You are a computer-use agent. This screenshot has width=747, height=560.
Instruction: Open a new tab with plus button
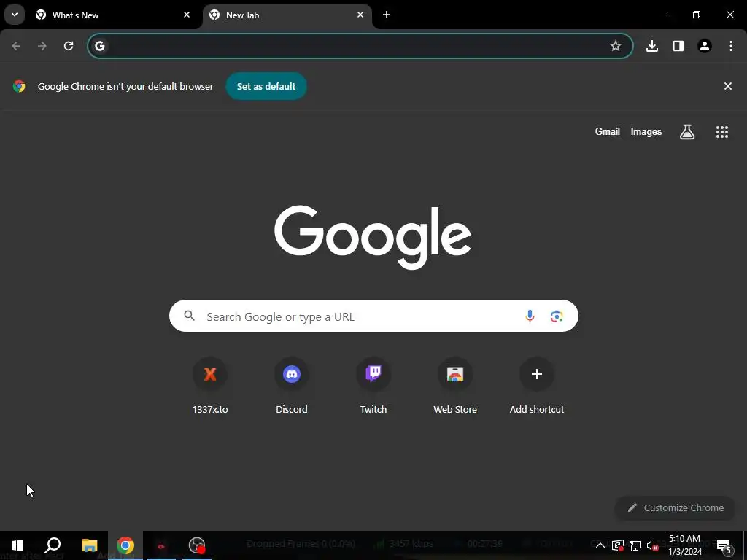tap(387, 15)
